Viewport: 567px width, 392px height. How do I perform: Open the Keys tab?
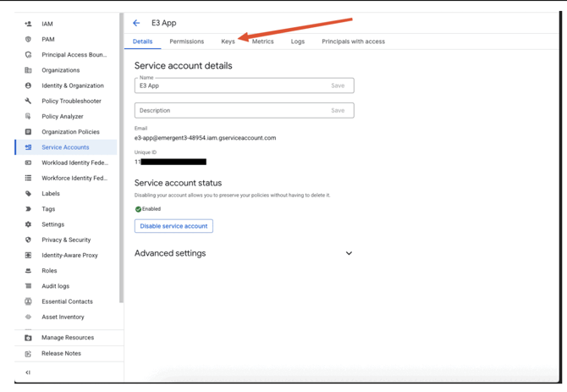point(228,41)
